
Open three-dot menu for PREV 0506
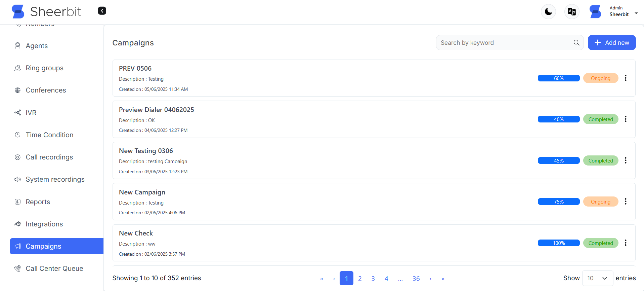point(625,78)
